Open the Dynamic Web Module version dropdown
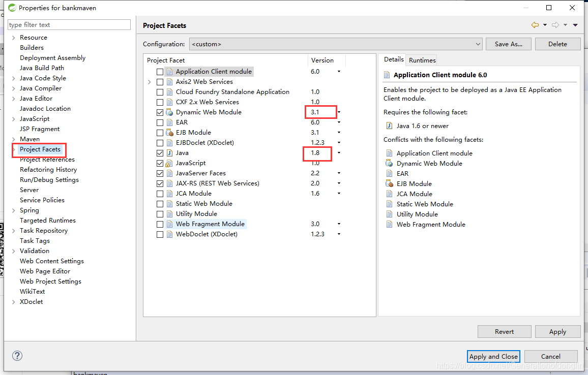 tap(339, 112)
